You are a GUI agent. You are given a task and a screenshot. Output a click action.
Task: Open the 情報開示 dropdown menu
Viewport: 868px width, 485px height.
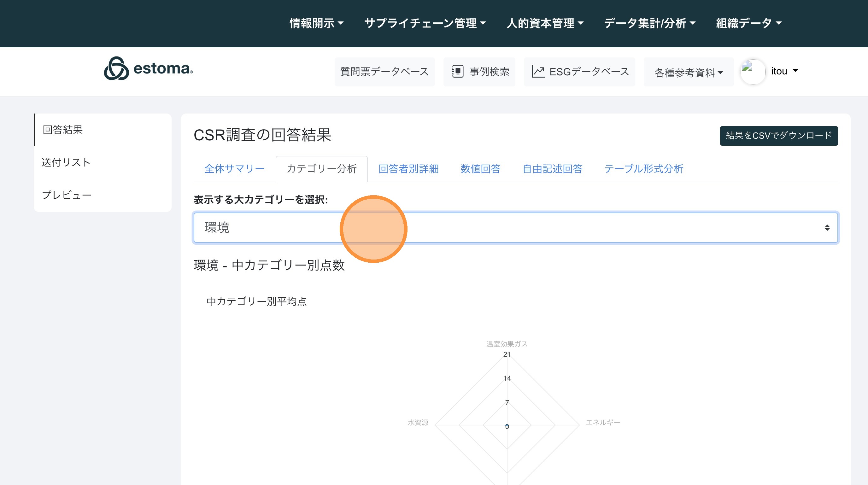point(316,23)
